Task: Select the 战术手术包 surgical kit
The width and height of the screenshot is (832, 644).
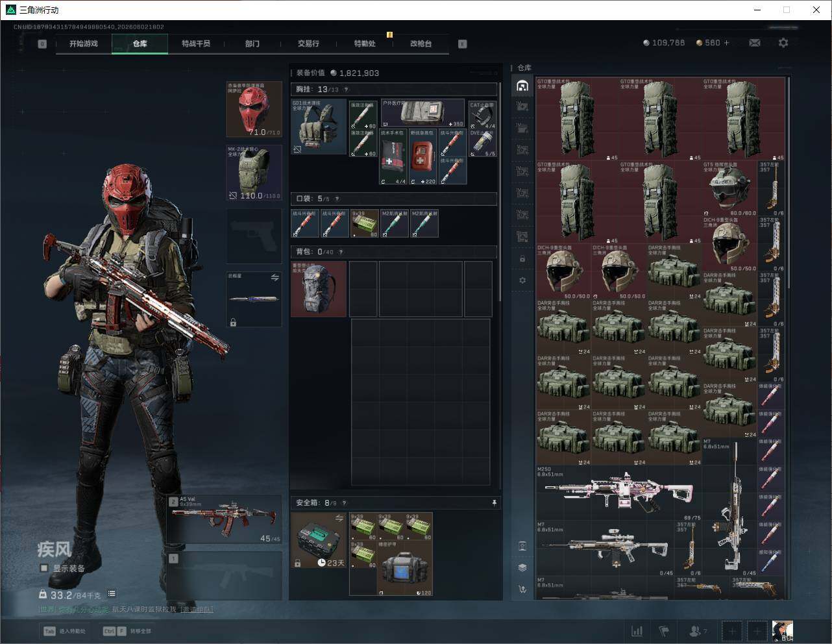Action: tap(394, 156)
